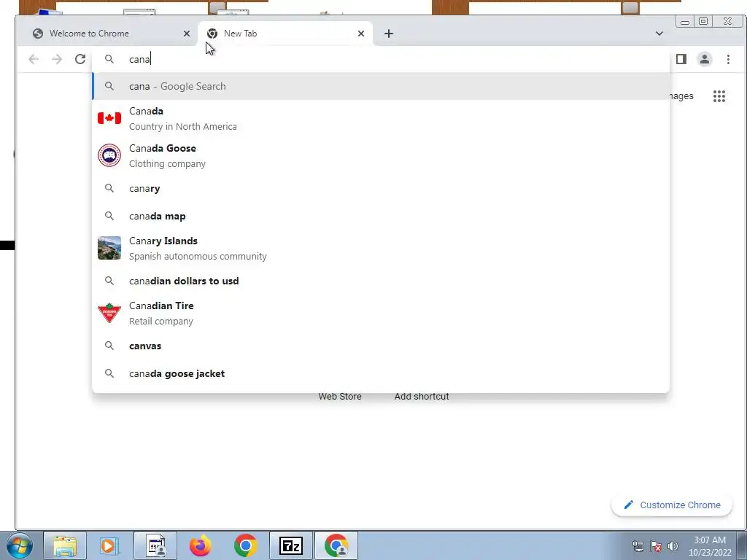Open the Firefox taskbar icon
Image resolution: width=747 pixels, height=560 pixels.
coord(200,545)
